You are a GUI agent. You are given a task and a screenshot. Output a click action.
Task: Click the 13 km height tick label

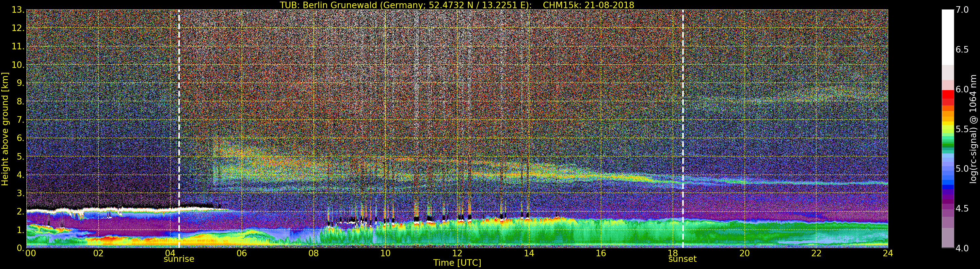point(17,10)
